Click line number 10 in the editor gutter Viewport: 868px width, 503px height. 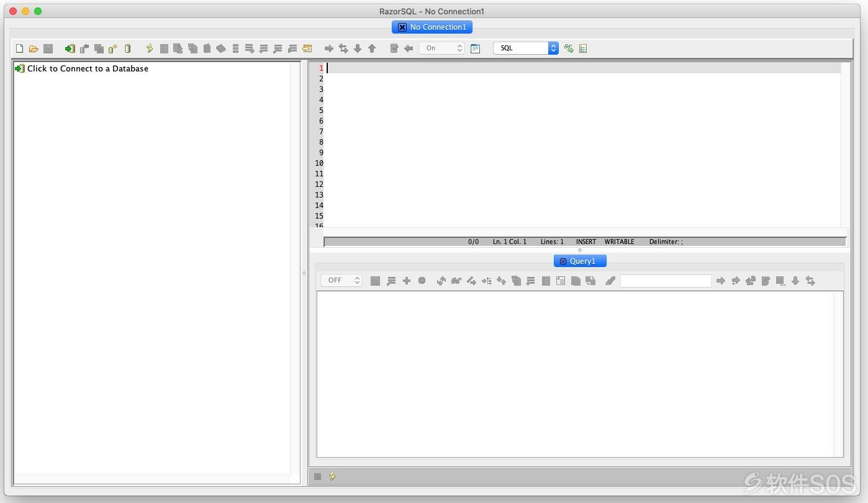(319, 163)
